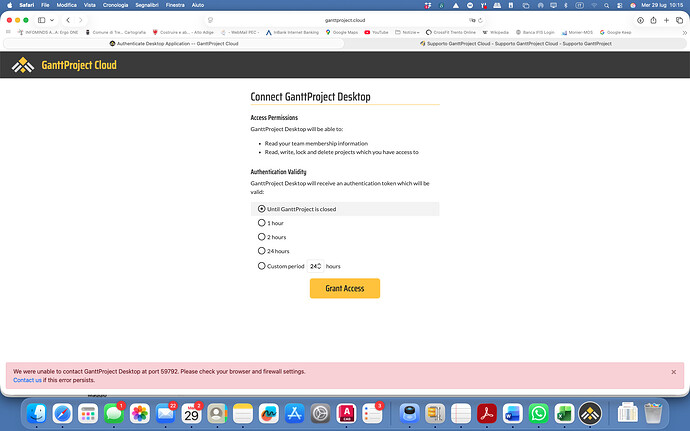Screen dimensions: 690x431
Task: Open the Trash in the Dock
Action: coord(653,413)
